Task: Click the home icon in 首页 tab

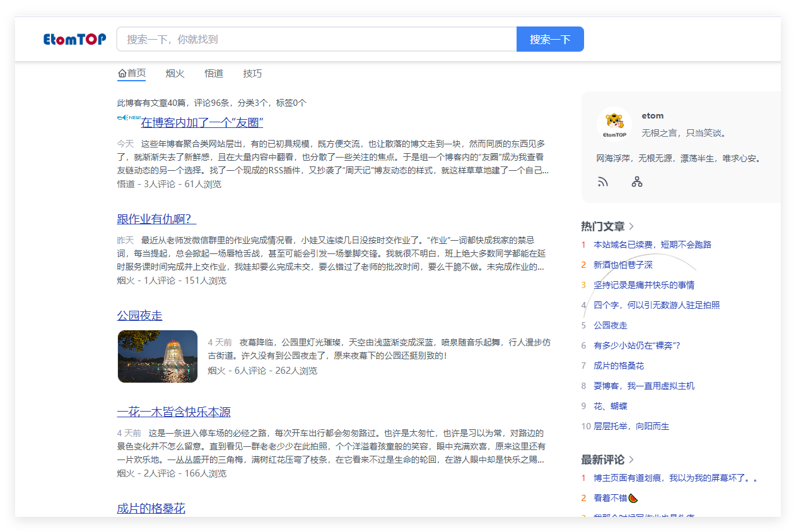Action: [x=122, y=74]
